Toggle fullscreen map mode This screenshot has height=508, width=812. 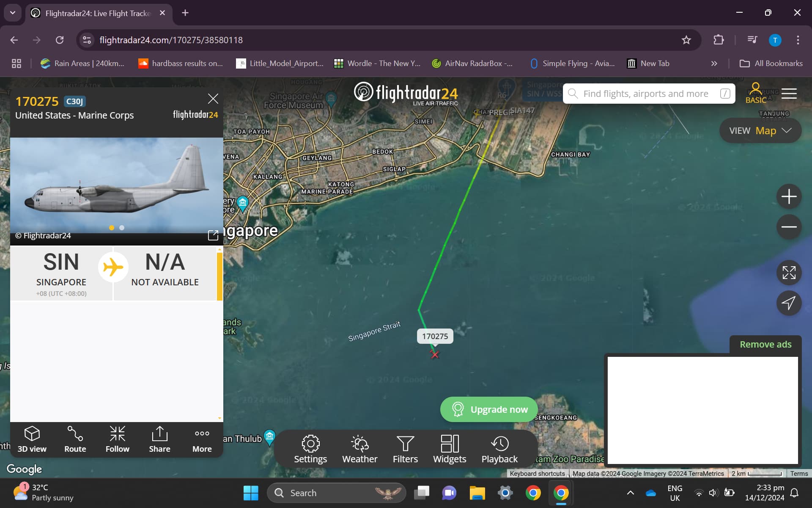789,273
